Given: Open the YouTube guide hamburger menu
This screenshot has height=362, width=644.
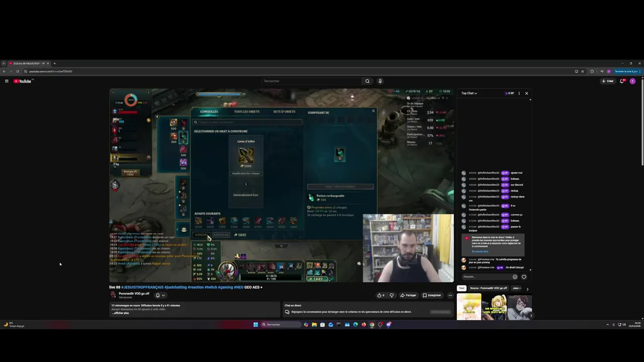Looking at the screenshot, I should pyautogui.click(x=7, y=81).
